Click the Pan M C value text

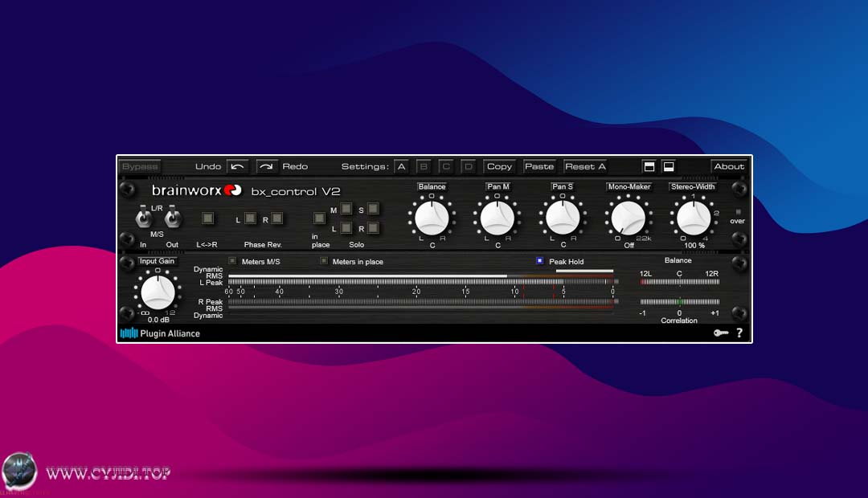coord(497,245)
